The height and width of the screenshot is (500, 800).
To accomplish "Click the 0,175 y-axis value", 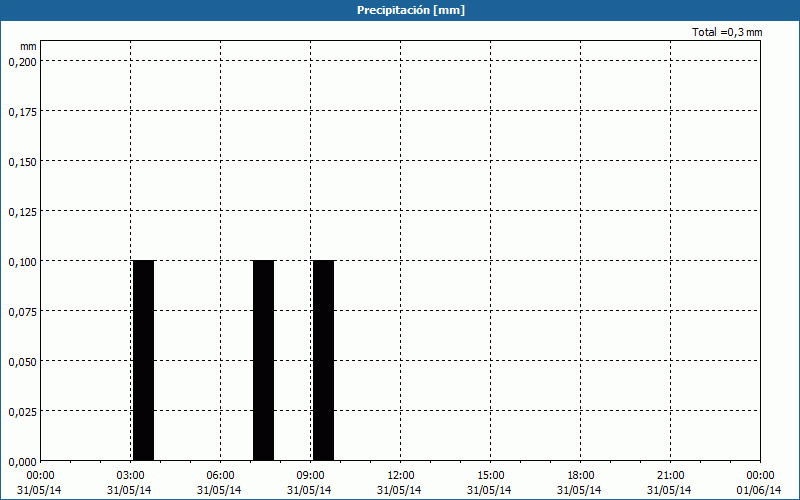I will (x=22, y=112).
